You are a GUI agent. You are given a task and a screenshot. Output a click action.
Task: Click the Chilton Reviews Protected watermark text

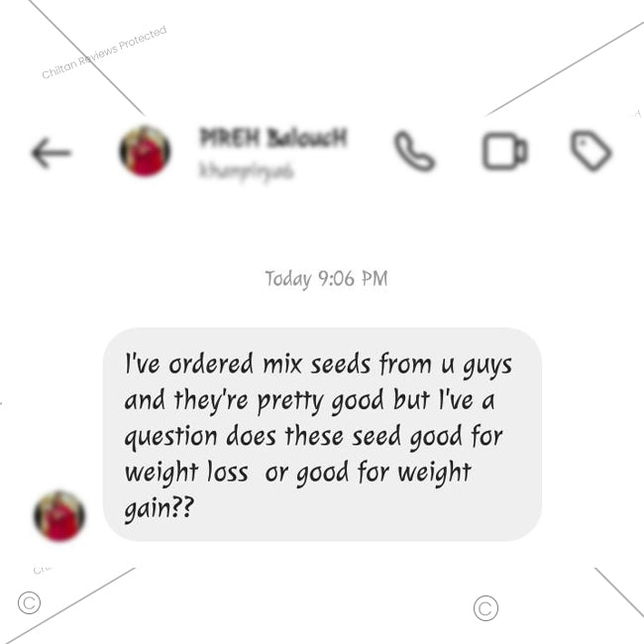point(104,53)
